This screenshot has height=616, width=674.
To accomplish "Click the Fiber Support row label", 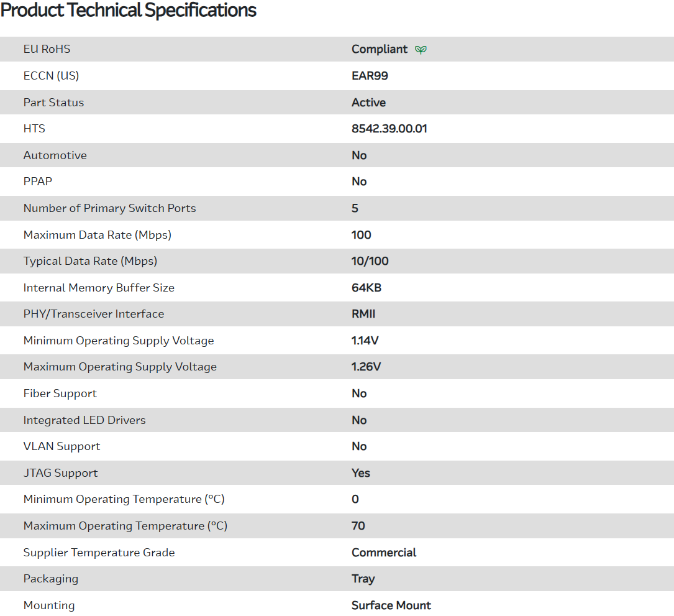I will (x=60, y=393).
